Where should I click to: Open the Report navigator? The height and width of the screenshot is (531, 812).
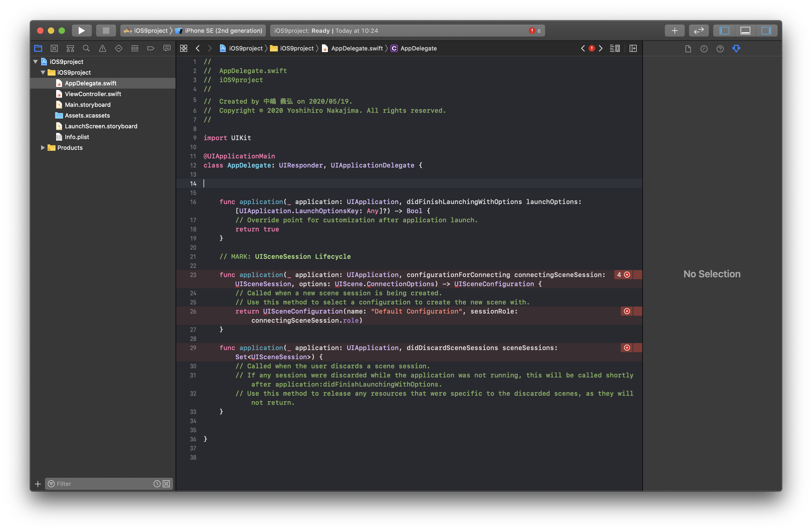coord(167,48)
